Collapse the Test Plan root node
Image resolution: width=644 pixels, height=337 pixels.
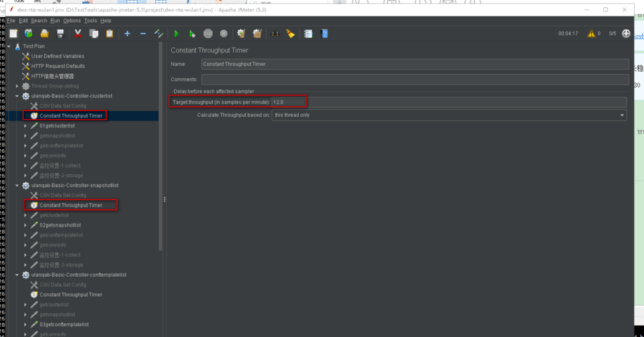click(9, 47)
